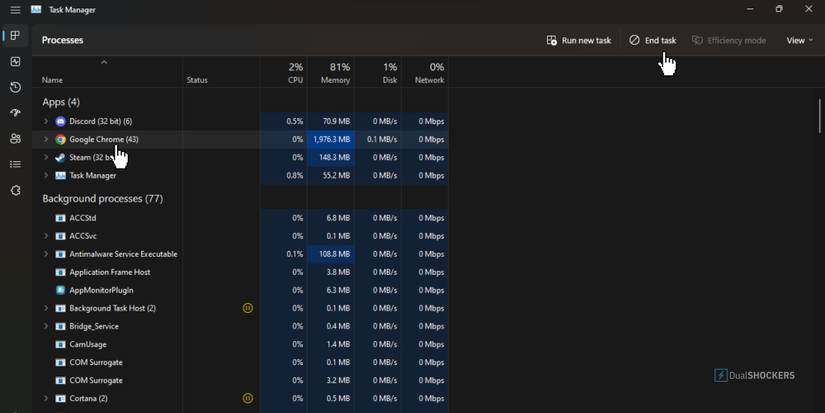Open App history sidebar icon
The width and height of the screenshot is (825, 413).
15,87
